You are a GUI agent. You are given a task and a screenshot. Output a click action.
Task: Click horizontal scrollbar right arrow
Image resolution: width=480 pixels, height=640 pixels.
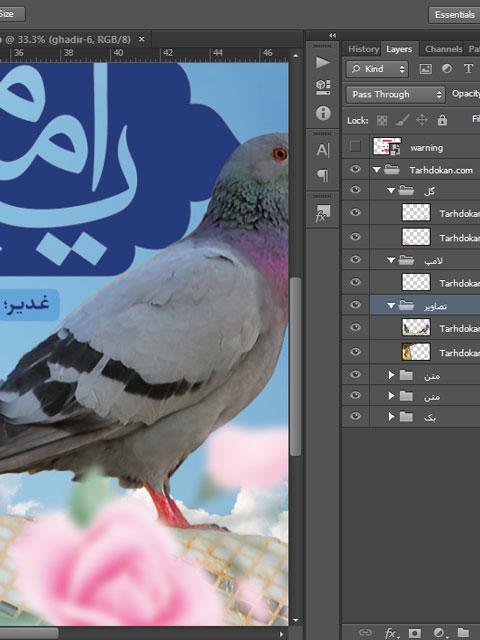[281, 634]
